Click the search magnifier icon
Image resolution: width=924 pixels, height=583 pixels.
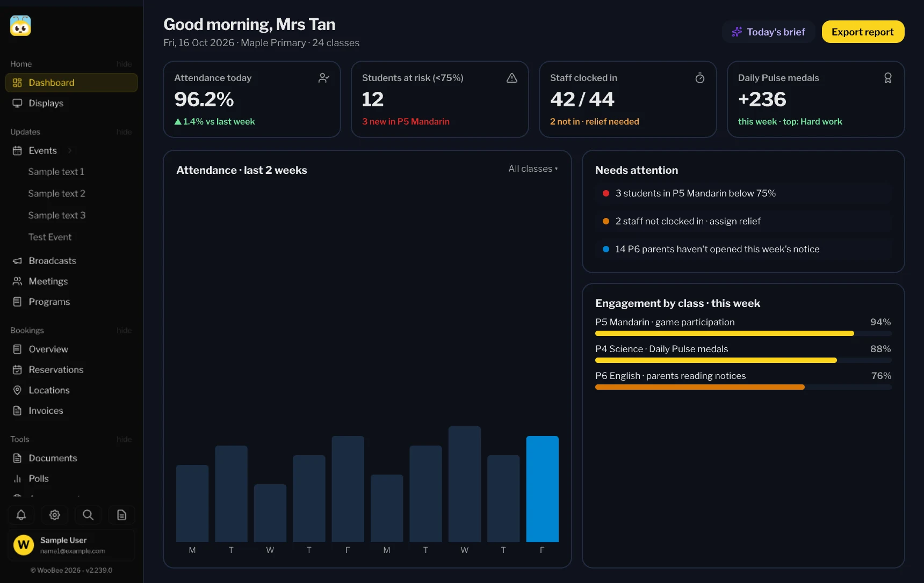(x=88, y=515)
